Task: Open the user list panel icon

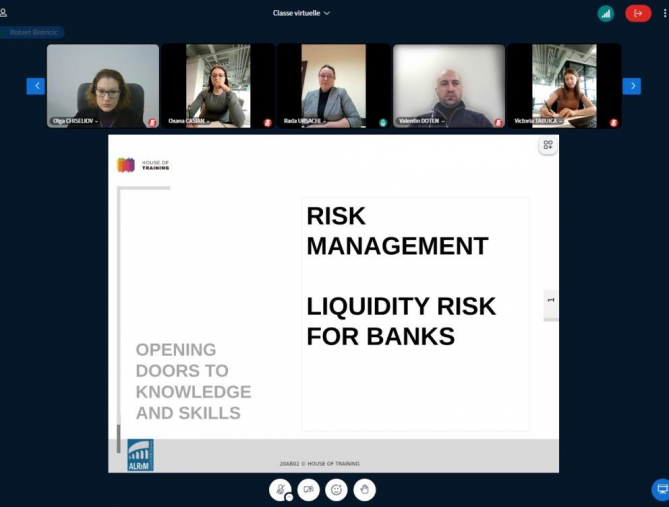Action: coord(4,12)
